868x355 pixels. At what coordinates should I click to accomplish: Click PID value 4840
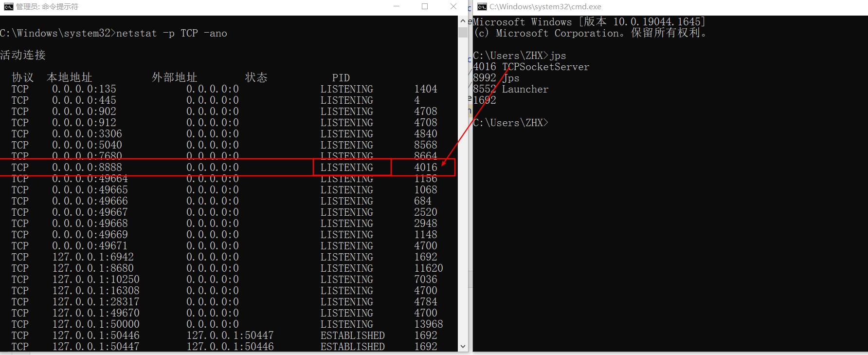(426, 134)
